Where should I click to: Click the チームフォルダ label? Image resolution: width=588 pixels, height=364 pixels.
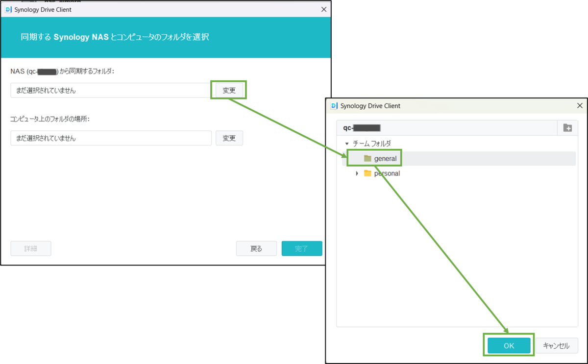372,144
